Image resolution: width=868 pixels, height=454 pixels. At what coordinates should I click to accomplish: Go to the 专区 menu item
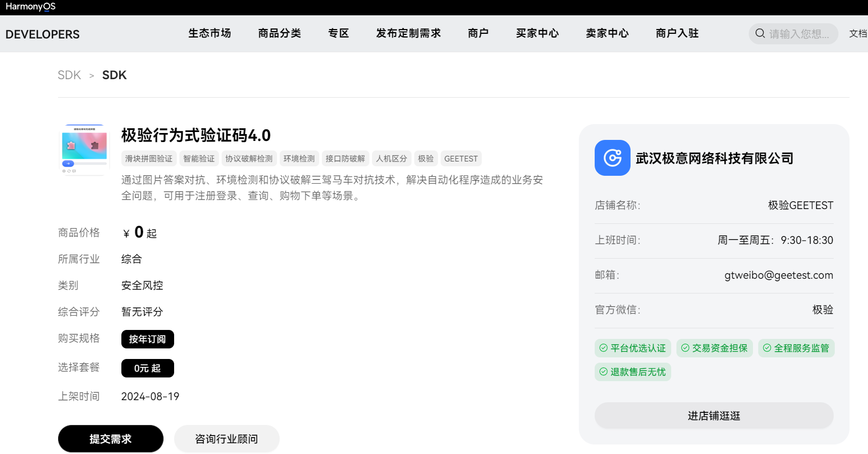[338, 33]
